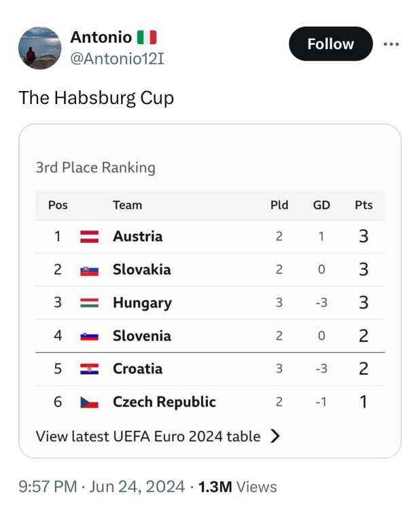The height and width of the screenshot is (510, 420).
Task: Click the Czech Republic flag icon
Action: tap(90, 402)
